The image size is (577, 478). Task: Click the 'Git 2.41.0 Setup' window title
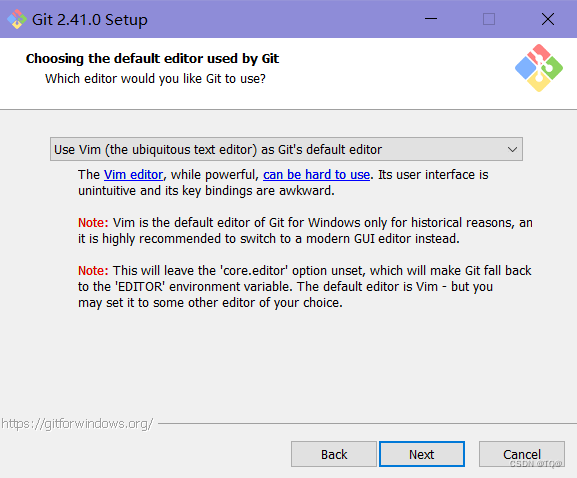coord(90,20)
